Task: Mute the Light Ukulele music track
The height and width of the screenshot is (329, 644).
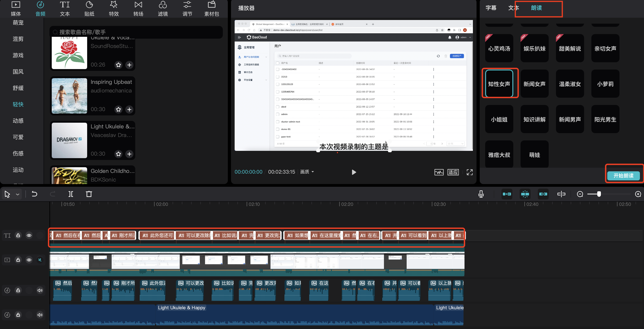Action: 40,315
